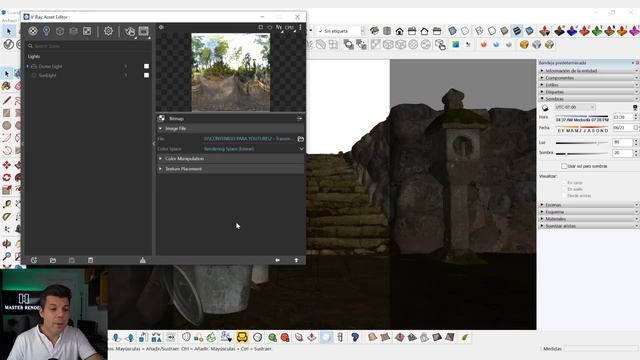Click the bitmap file path link
Viewport: 640px width, 360px height.
[248, 139]
